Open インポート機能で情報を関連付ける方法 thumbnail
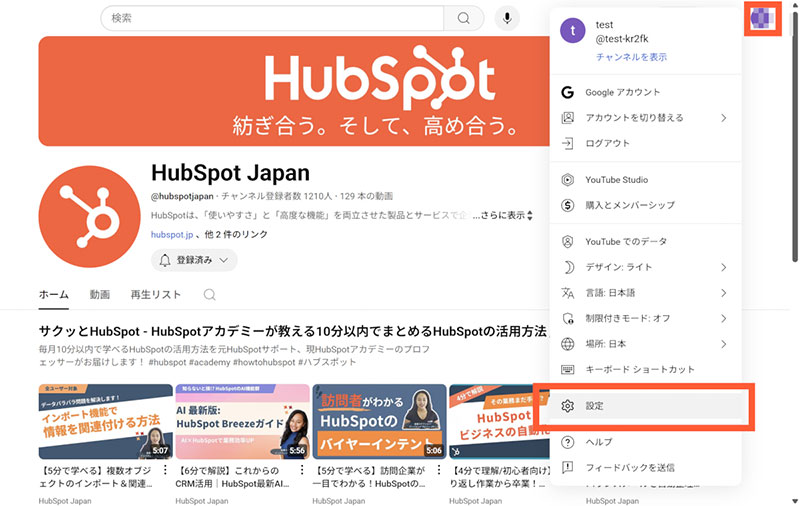 tap(106, 421)
